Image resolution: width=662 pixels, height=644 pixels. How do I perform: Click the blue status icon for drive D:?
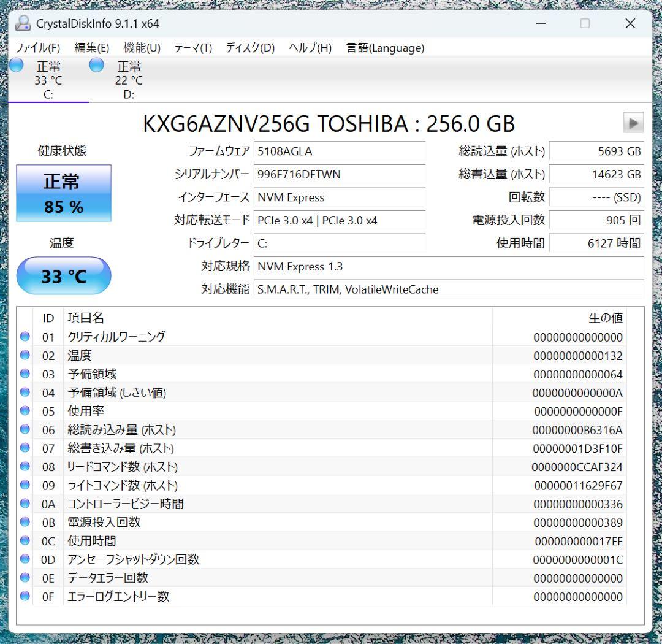pyautogui.click(x=96, y=65)
